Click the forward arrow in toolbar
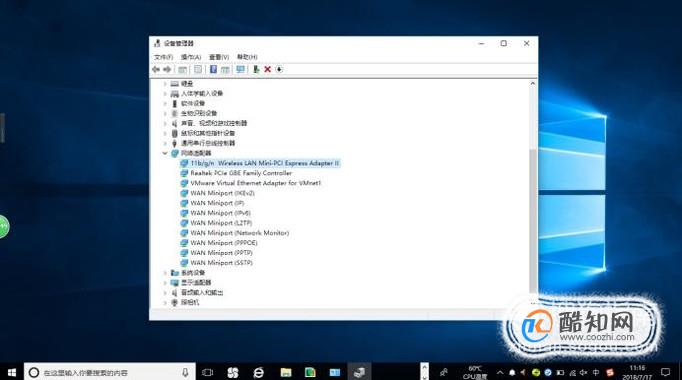Screen dimensions: 682x380 click(x=167, y=69)
